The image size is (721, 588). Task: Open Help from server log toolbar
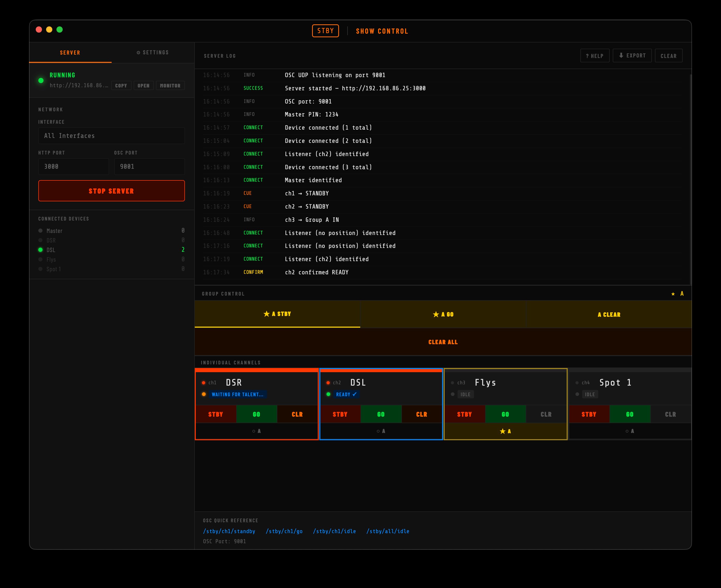595,56
